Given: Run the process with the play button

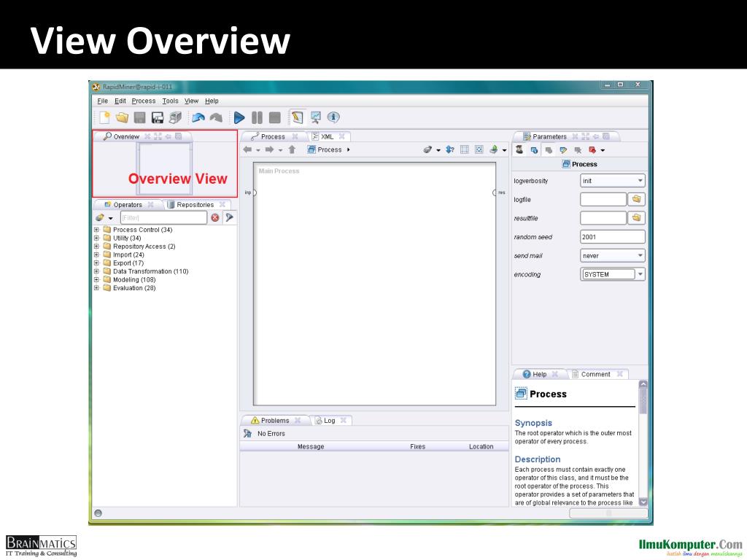Looking at the screenshot, I should coord(239,117).
